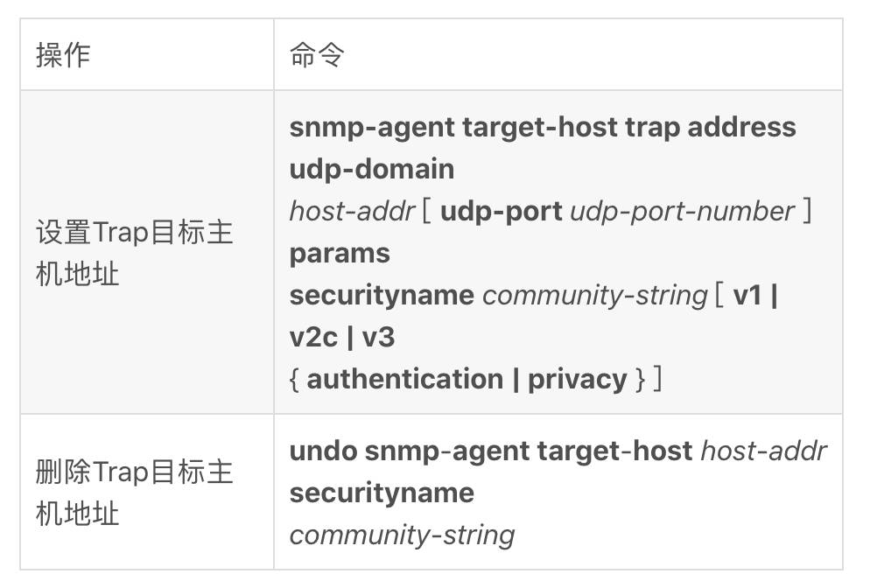Click the last row's italic community-string parameter
The height and width of the screenshot is (588, 870).
coord(403,535)
